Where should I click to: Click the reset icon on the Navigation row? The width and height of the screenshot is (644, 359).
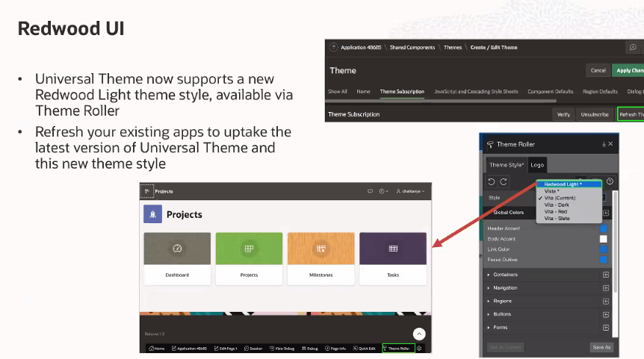click(x=606, y=288)
